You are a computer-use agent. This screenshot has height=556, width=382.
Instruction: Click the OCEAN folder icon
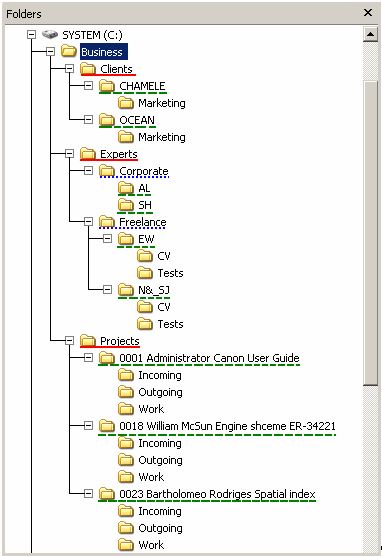click(x=106, y=119)
